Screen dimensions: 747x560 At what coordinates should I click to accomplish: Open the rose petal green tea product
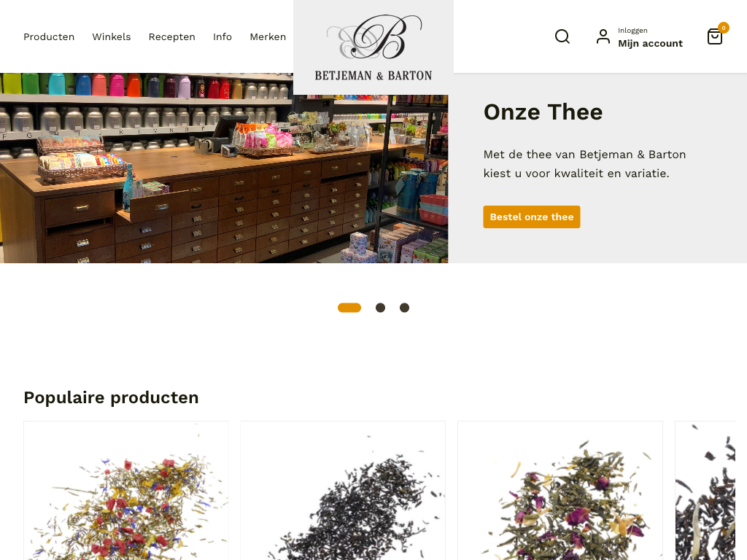tap(560, 491)
